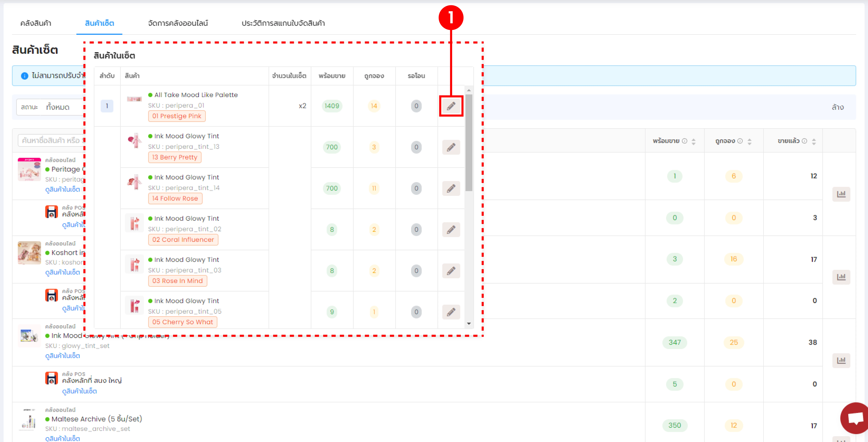The height and width of the screenshot is (442, 868).
Task: Sort main table by ขายแล้ว column
Action: [814, 142]
